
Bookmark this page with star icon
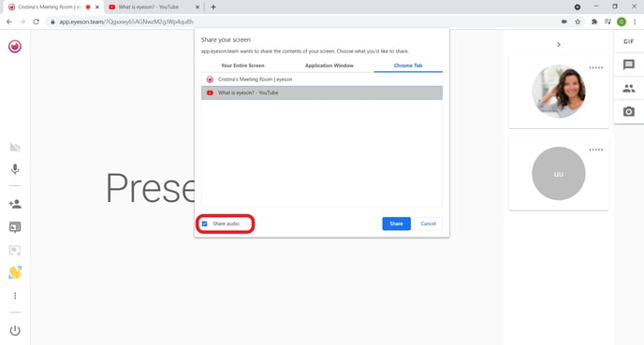click(578, 22)
